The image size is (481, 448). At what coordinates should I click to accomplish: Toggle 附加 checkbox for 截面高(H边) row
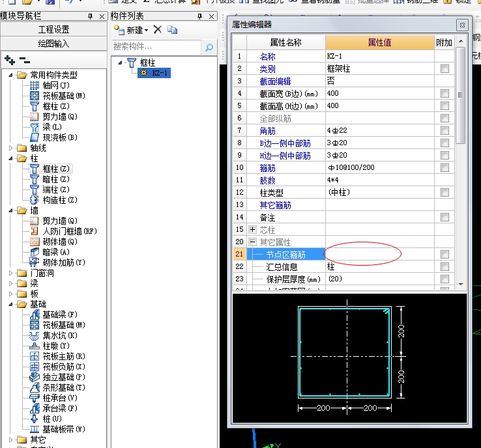(445, 105)
